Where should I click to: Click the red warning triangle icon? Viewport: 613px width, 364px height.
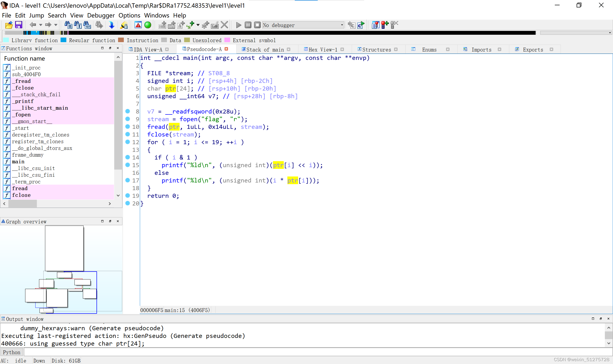pos(138,25)
